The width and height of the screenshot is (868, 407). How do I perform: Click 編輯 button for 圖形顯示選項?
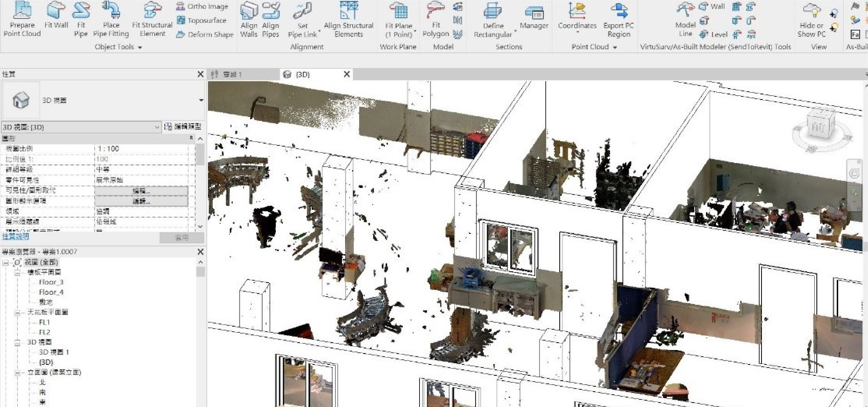point(141,201)
